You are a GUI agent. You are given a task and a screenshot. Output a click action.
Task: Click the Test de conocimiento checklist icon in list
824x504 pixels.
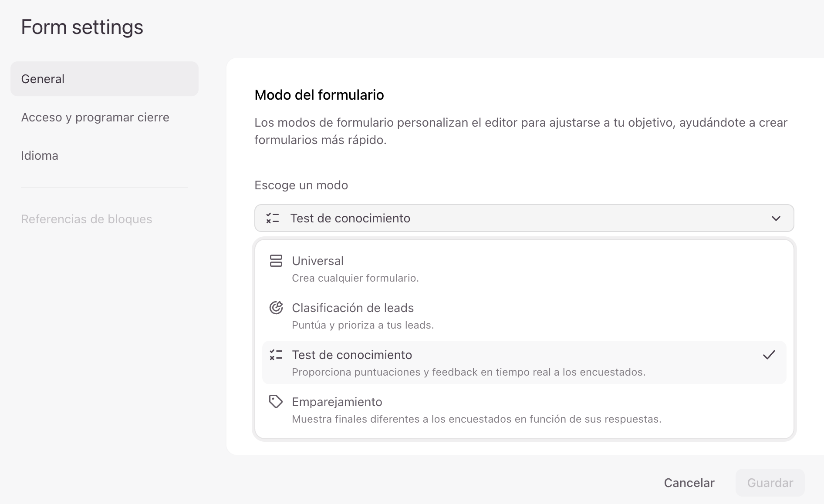276,355
